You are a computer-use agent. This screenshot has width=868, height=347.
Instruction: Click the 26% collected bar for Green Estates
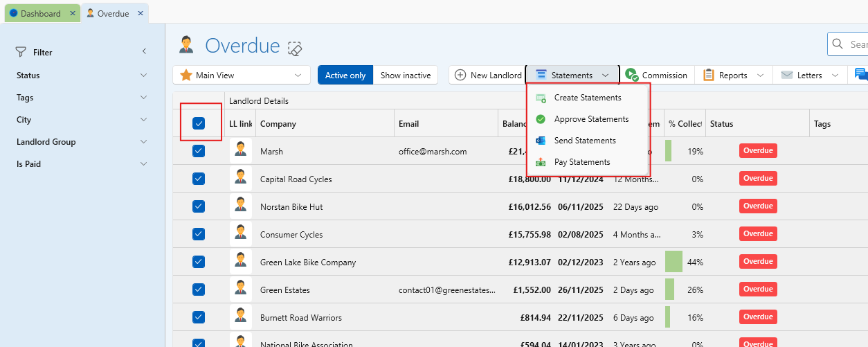669,290
